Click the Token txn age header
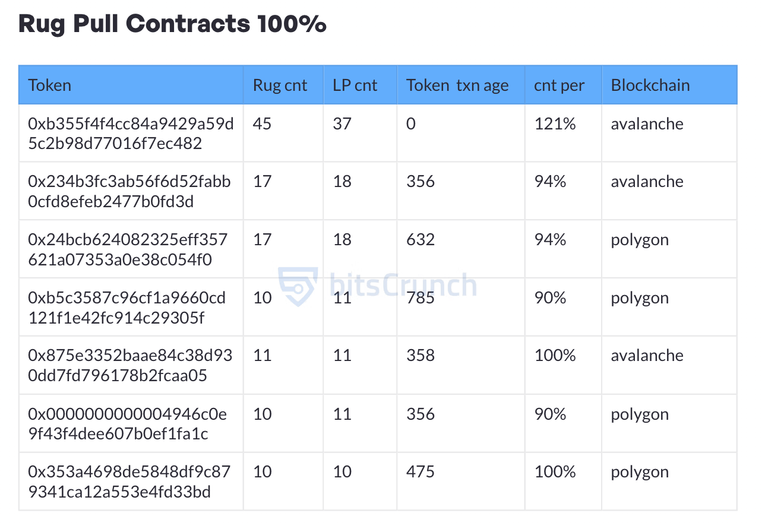Viewport: 765px width, 532px height. (457, 85)
